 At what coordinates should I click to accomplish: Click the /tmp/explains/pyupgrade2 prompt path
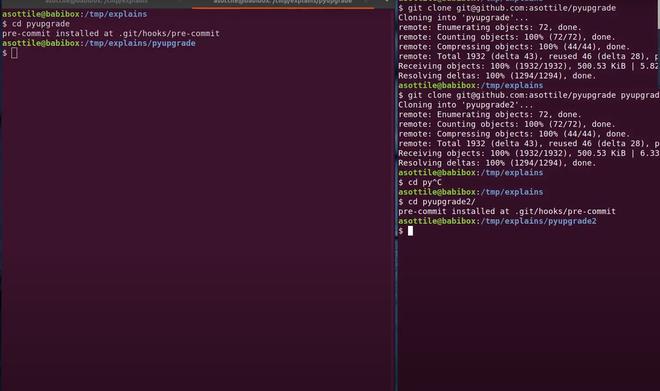tap(538, 221)
